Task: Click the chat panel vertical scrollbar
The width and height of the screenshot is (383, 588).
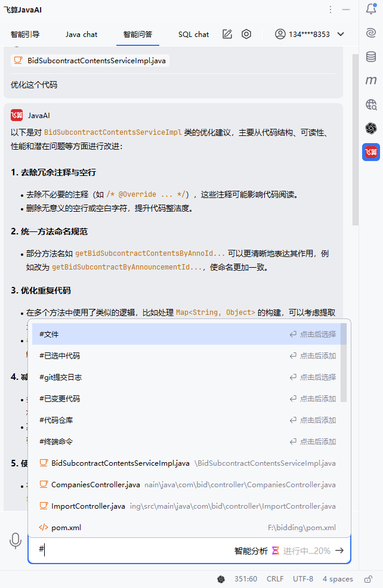Action: pos(355,140)
